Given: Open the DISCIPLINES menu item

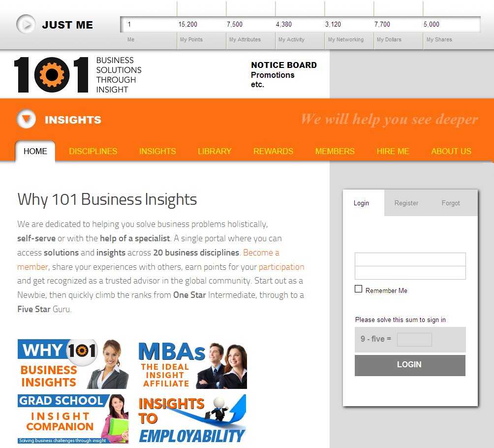Looking at the screenshot, I should point(93,151).
